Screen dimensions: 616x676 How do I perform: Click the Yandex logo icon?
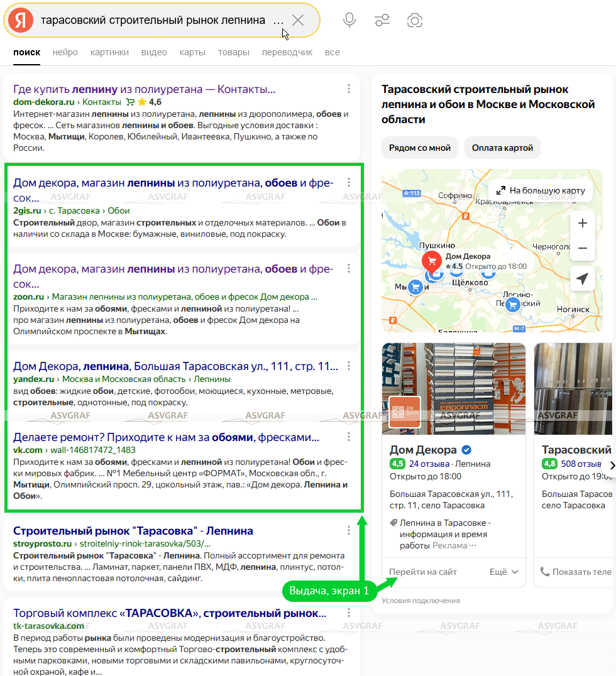(21, 20)
